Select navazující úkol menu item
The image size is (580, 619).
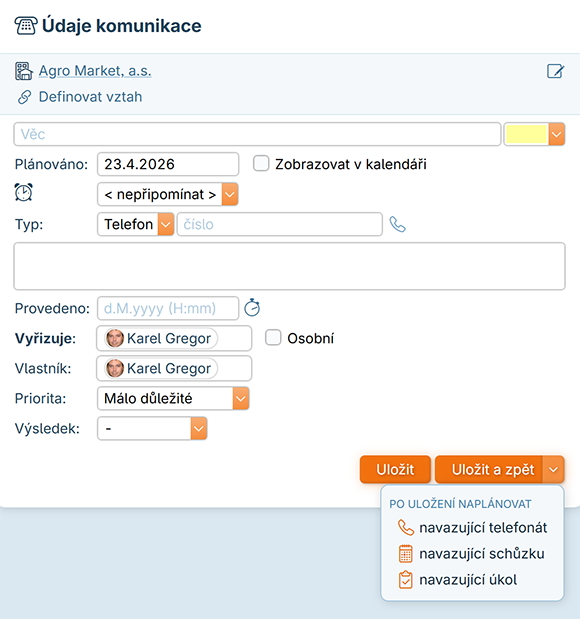(x=473, y=580)
